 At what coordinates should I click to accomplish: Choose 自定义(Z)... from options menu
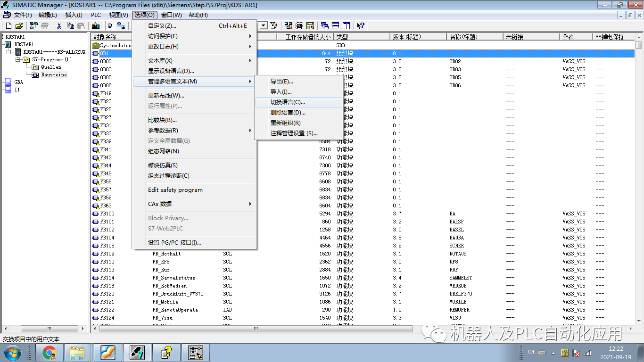[x=194, y=26]
